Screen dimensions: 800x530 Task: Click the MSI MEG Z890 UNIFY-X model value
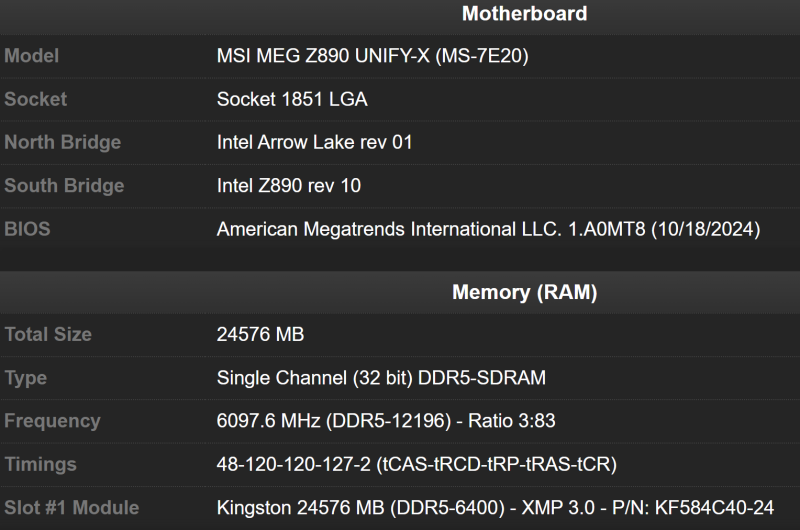[372, 56]
